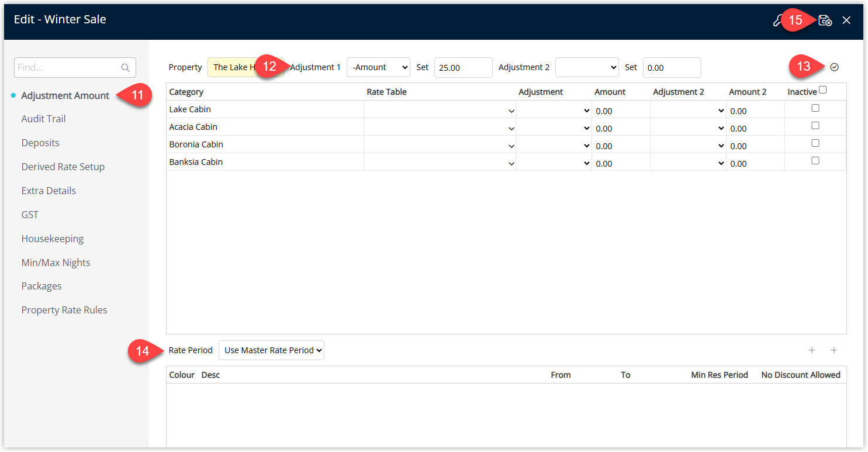Image resolution: width=868 pixels, height=452 pixels.
Task: Click the Save/Exit icon in header
Action: (825, 20)
